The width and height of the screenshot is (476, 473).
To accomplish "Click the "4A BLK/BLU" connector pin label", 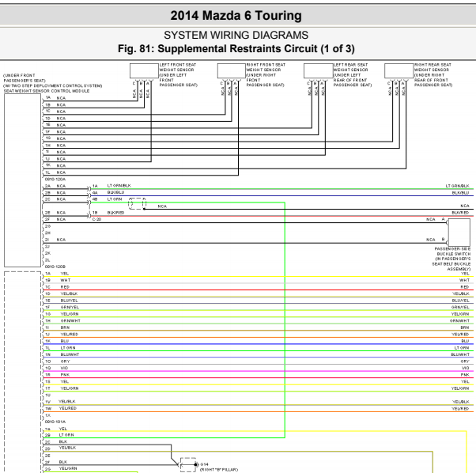I will (108, 192).
